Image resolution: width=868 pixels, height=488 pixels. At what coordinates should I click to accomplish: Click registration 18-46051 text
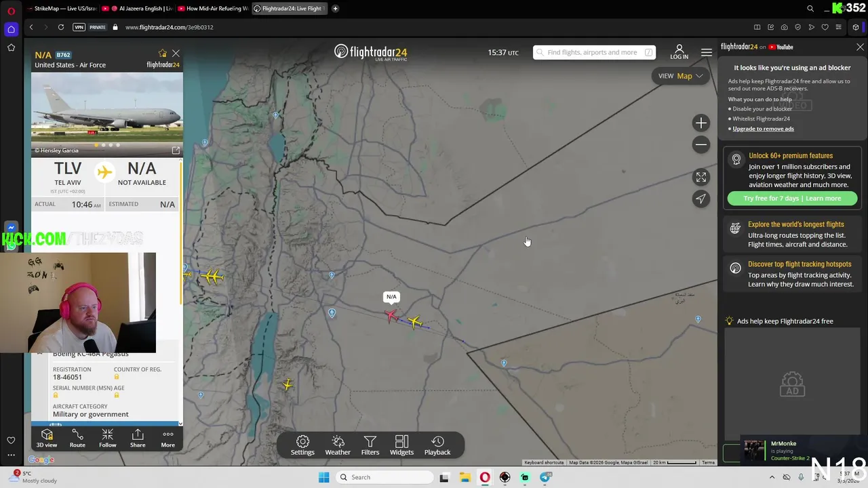click(x=67, y=377)
